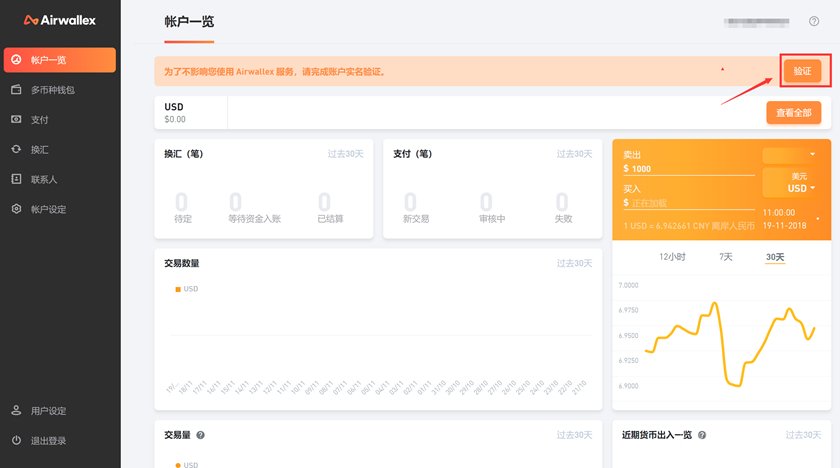Click the 联系人 contacts icon
This screenshot has width=840, height=468.
(x=17, y=179)
